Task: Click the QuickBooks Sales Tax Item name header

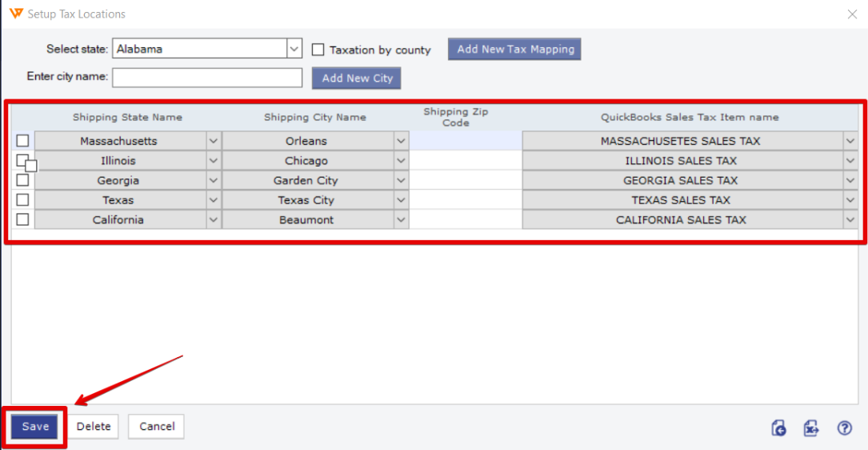Action: coord(690,118)
